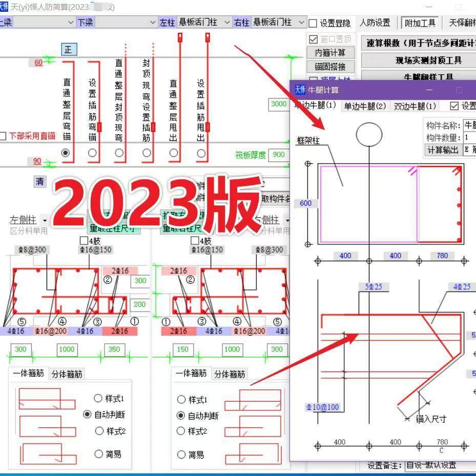This screenshot has width=476, height=476.
Task: Edit the 4Φ25 rebar field
Action: point(462,286)
